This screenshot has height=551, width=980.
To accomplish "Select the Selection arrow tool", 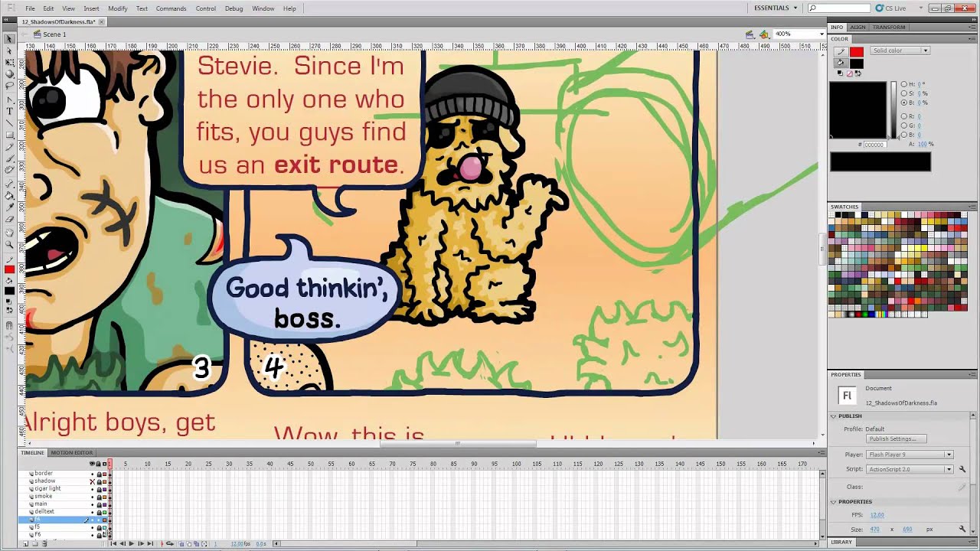I will pos(9,38).
